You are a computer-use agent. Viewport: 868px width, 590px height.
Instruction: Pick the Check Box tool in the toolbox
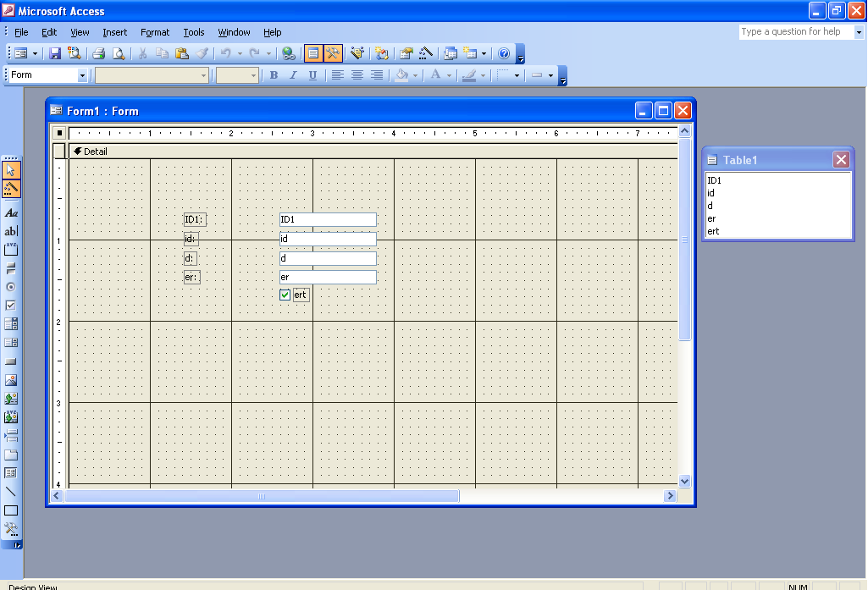[11, 305]
